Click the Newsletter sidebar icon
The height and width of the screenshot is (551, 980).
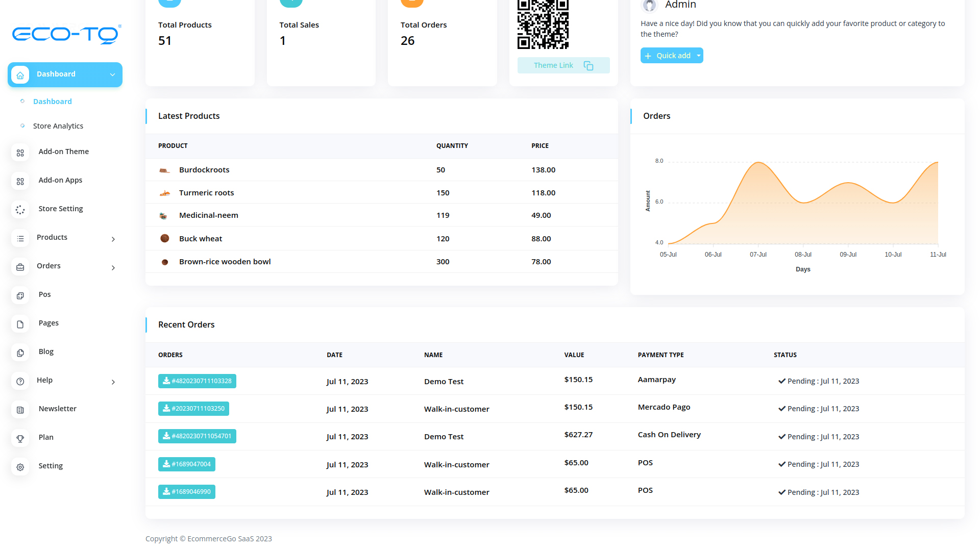[x=20, y=410]
